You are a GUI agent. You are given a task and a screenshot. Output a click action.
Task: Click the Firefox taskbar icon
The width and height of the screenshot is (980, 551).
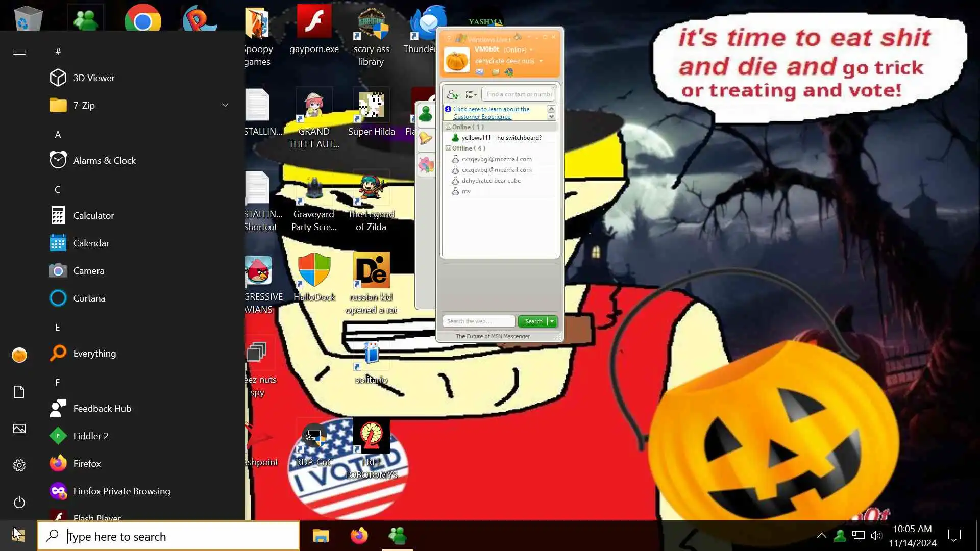[x=359, y=536]
